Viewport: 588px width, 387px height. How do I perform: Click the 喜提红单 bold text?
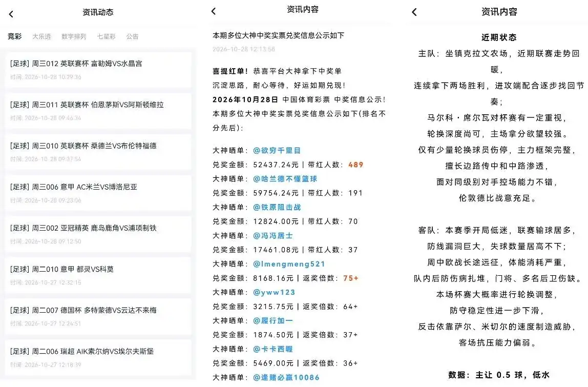230,71
